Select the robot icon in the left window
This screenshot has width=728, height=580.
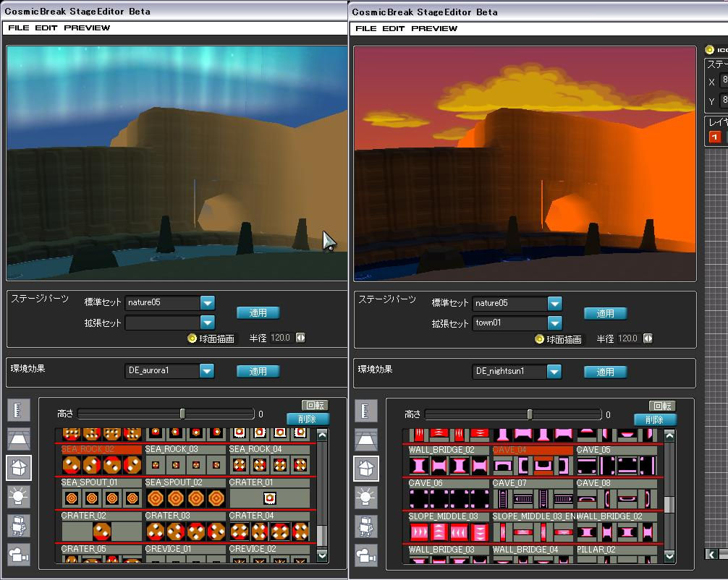click(x=19, y=526)
